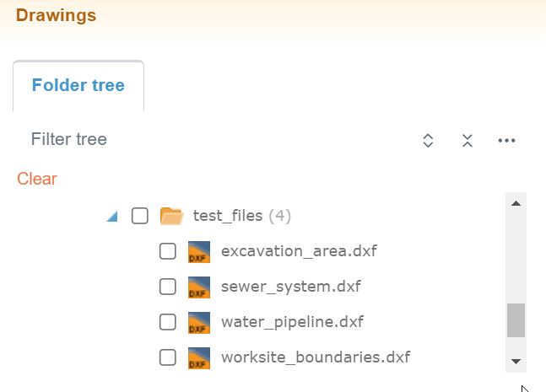Select the worksite_boundaries.dxf checkbox
546x392 pixels.
click(x=168, y=357)
